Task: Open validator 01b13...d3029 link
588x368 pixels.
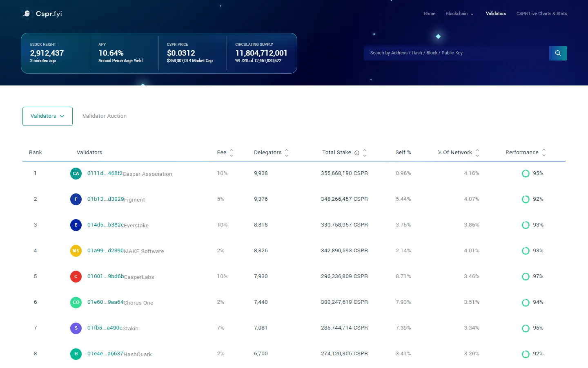Action: coord(106,199)
